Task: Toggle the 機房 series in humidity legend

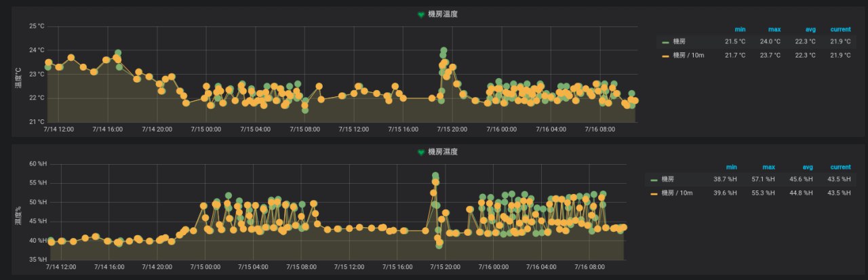Action: pos(668,180)
